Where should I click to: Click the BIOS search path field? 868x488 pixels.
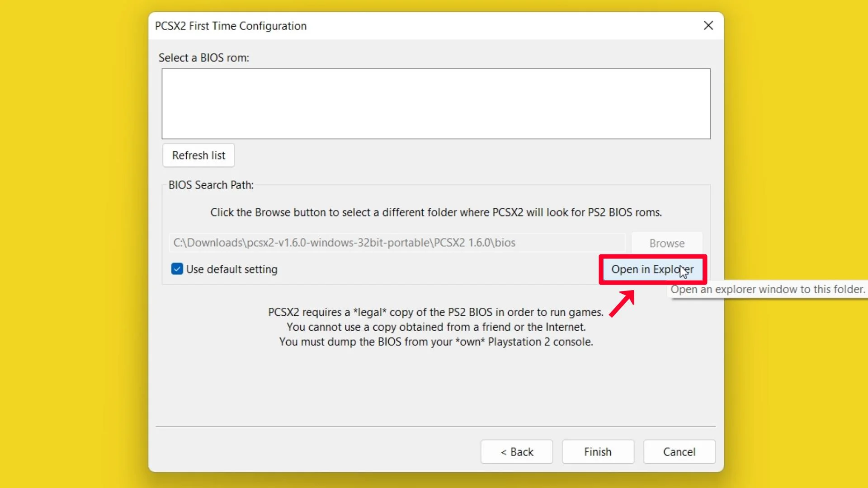click(x=397, y=243)
